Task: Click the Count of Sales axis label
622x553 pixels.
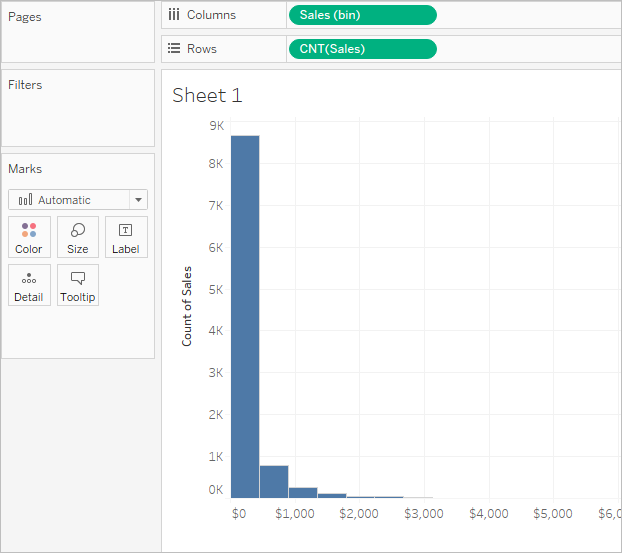Action: click(186, 306)
